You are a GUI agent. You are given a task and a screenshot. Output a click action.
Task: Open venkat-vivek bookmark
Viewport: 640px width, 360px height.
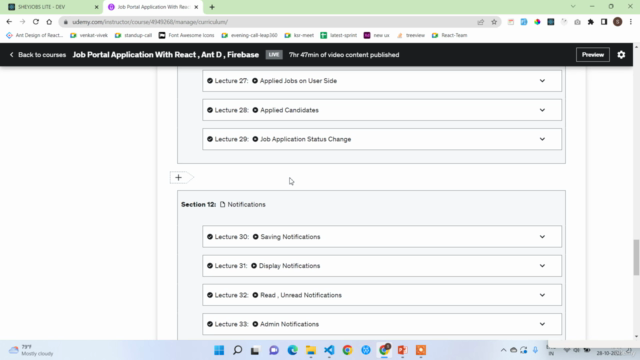[89, 36]
